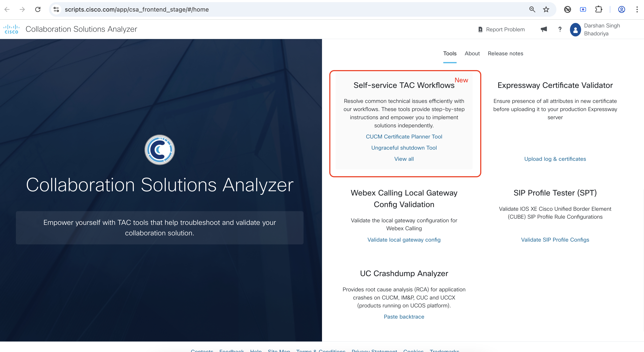644x352 pixels.
Task: Click the browser back arrow
Action: tap(7, 9)
